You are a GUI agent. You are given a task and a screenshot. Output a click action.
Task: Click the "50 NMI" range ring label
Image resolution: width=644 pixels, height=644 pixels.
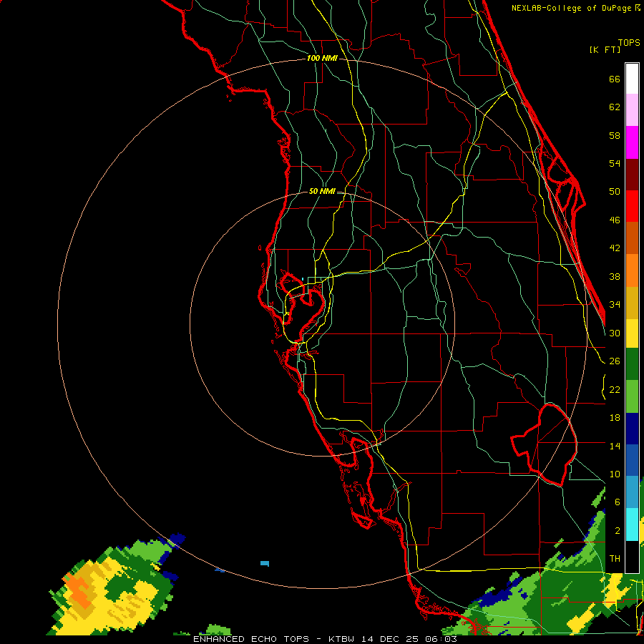click(x=322, y=191)
